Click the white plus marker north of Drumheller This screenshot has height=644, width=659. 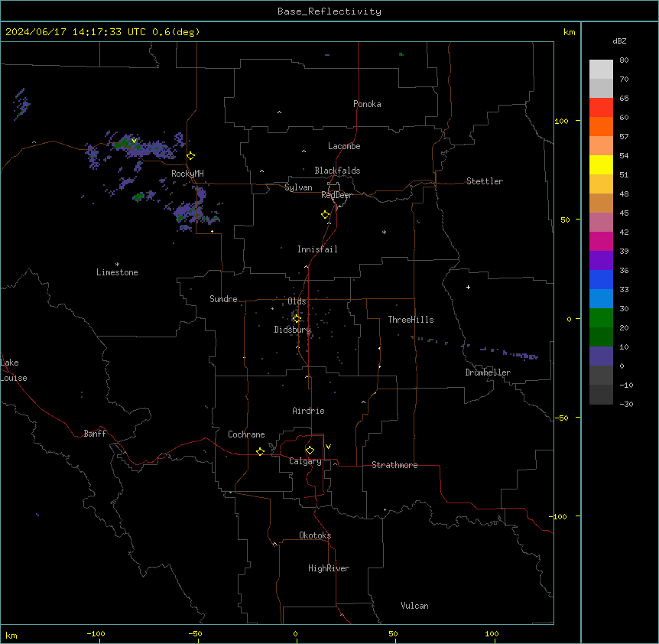[x=468, y=287]
